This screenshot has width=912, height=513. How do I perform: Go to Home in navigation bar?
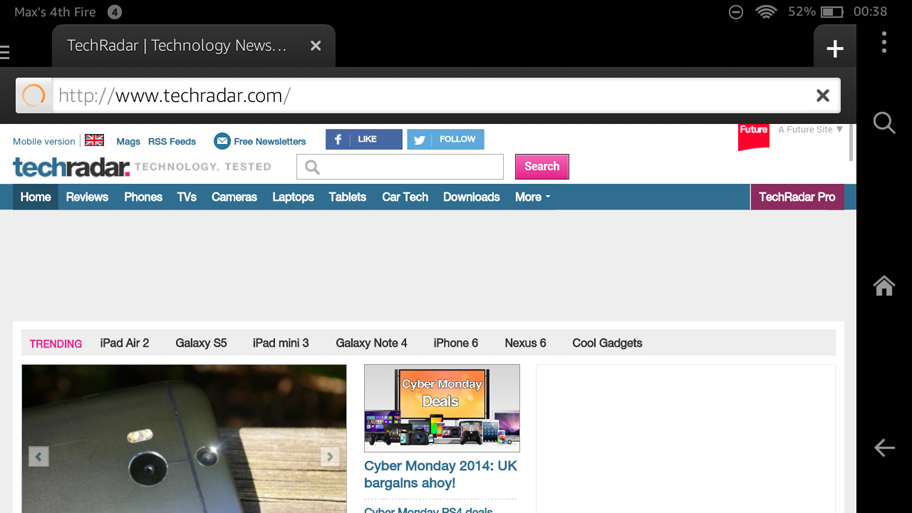point(35,197)
